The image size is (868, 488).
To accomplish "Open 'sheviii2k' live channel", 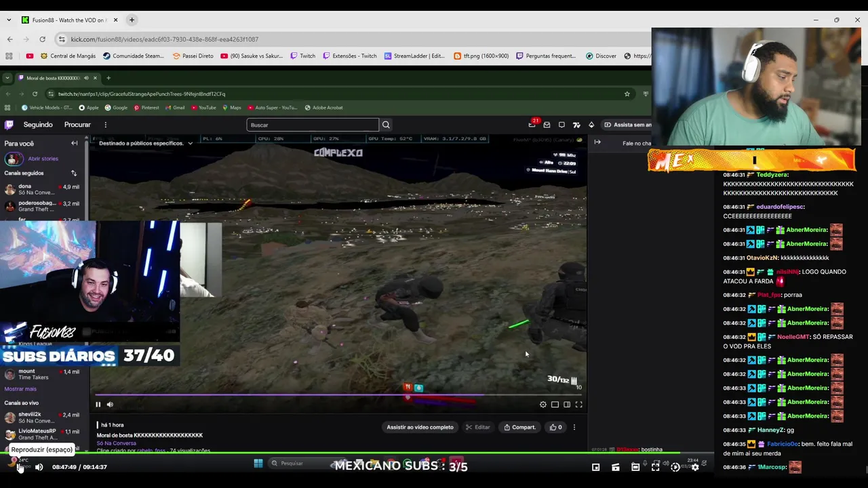I will (43, 418).
